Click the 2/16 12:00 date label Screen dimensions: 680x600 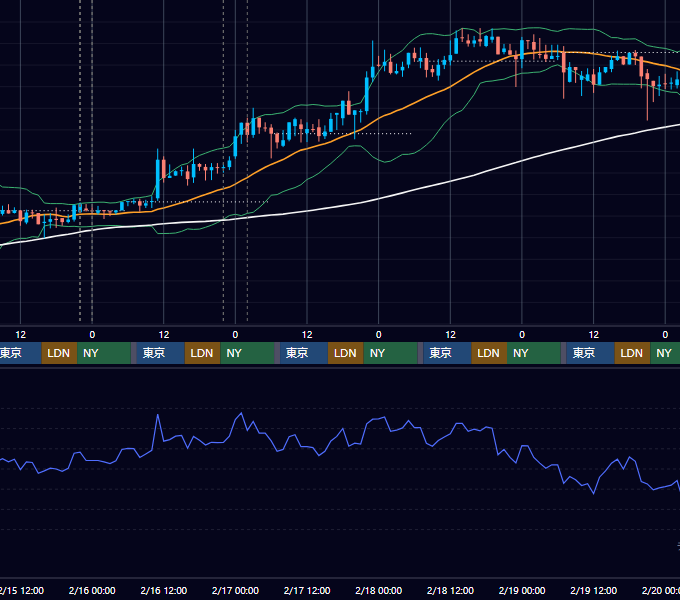tap(163, 590)
